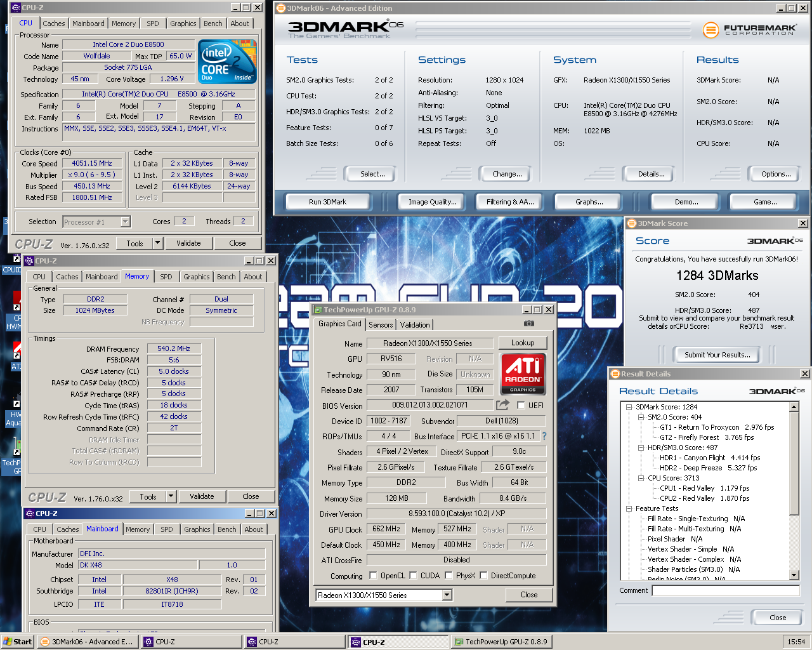Click the Image Quality... button
The height and width of the screenshot is (650, 812).
tap(433, 202)
